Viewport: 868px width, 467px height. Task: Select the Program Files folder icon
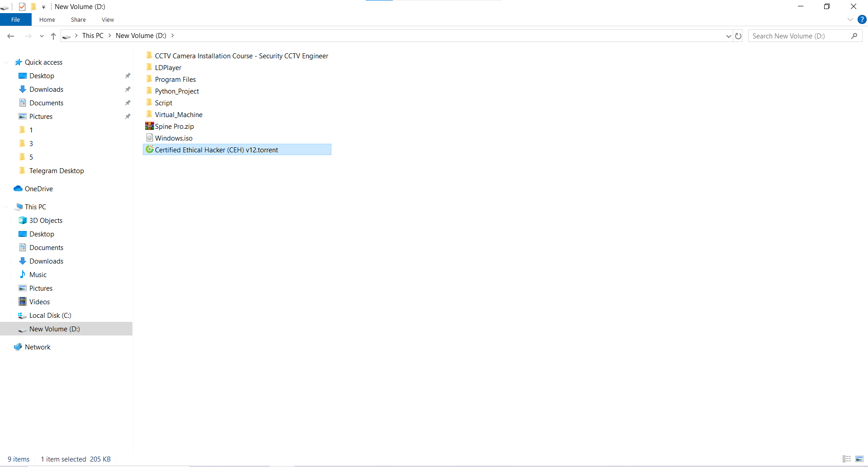pos(149,79)
